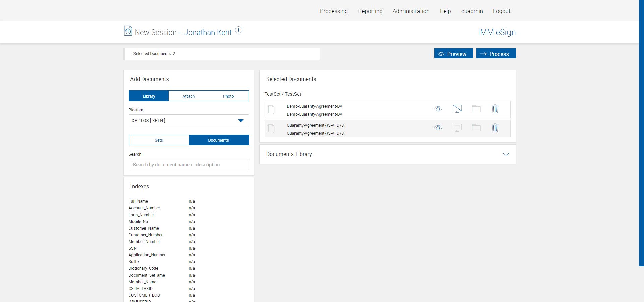
Task: Click the document search input field
Action: click(189, 165)
